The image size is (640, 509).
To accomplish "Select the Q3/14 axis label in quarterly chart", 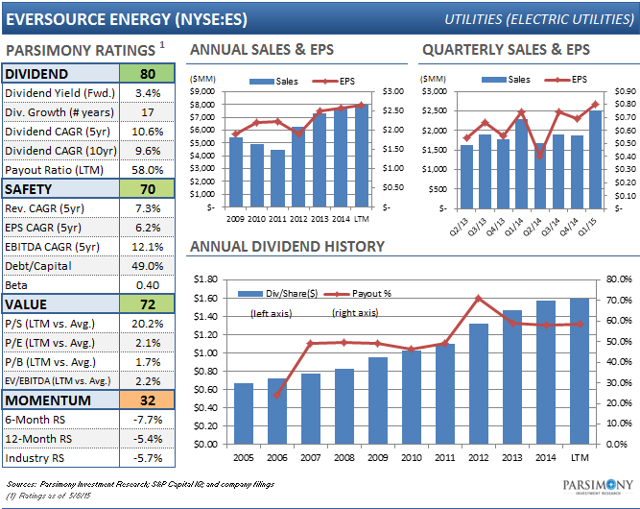I will (x=551, y=227).
